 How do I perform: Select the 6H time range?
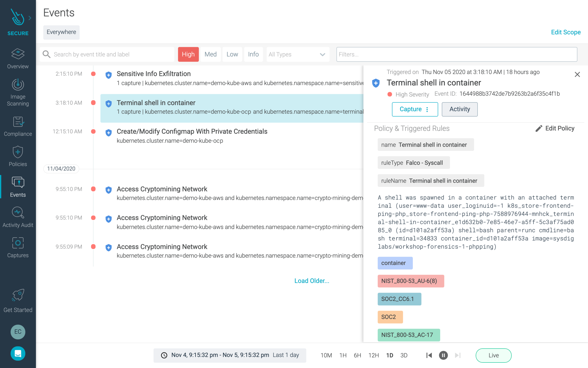tap(357, 355)
